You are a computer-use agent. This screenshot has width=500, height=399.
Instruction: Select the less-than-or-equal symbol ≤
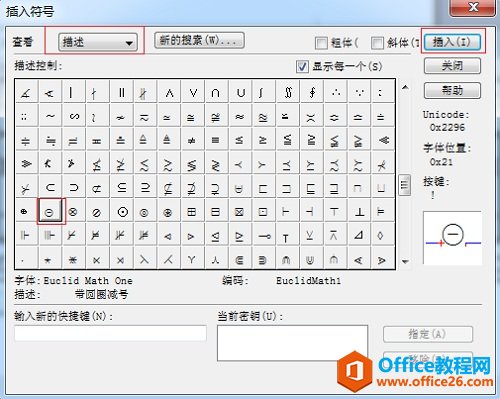[239, 140]
